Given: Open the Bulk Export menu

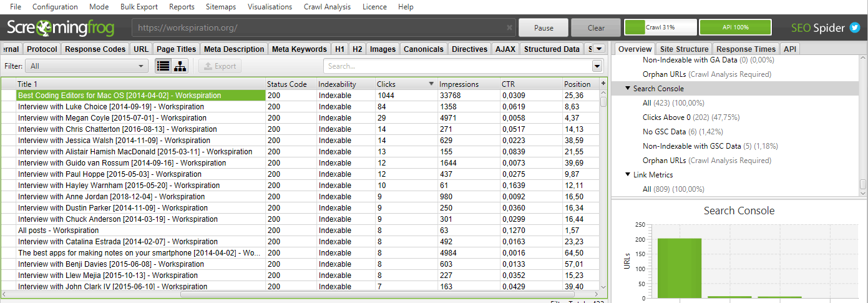Looking at the screenshot, I should point(139,7).
